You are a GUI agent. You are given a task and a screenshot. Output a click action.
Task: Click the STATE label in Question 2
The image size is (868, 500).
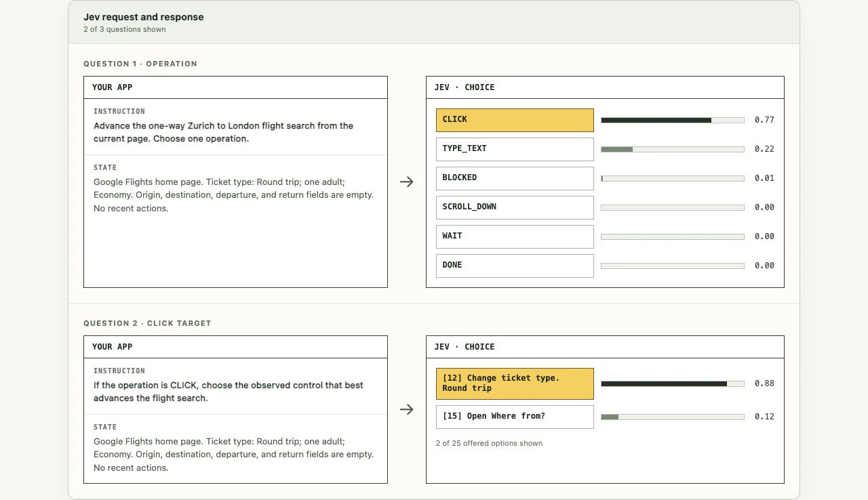(105, 427)
